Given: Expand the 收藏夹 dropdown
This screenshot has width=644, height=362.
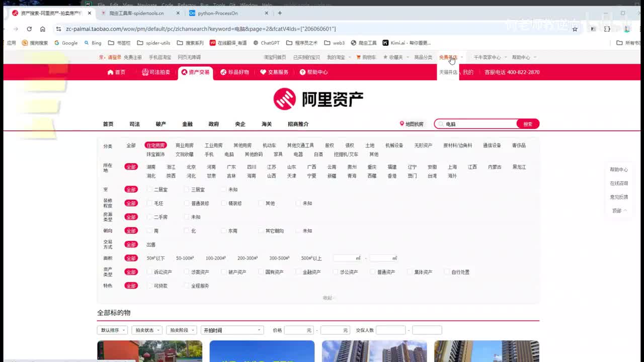Looking at the screenshot, I should 396,57.
